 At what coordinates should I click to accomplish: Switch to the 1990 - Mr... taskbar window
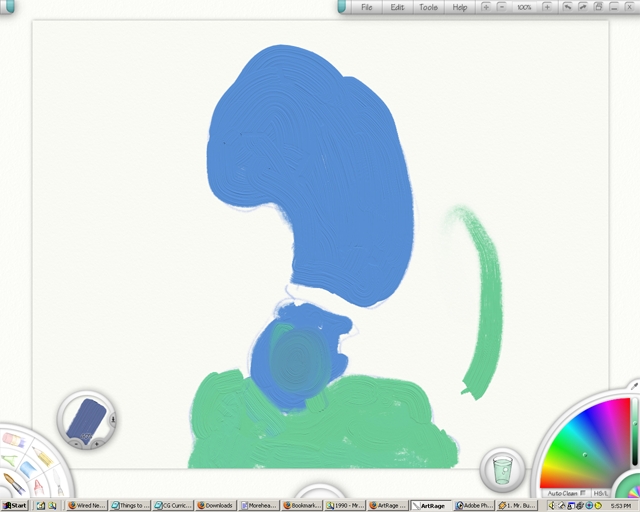pos(345,505)
